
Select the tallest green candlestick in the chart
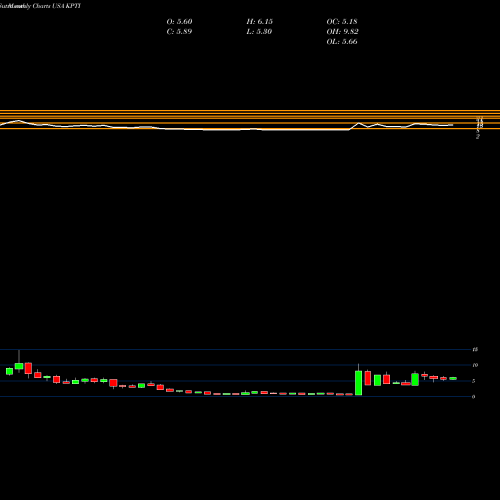tap(359, 383)
